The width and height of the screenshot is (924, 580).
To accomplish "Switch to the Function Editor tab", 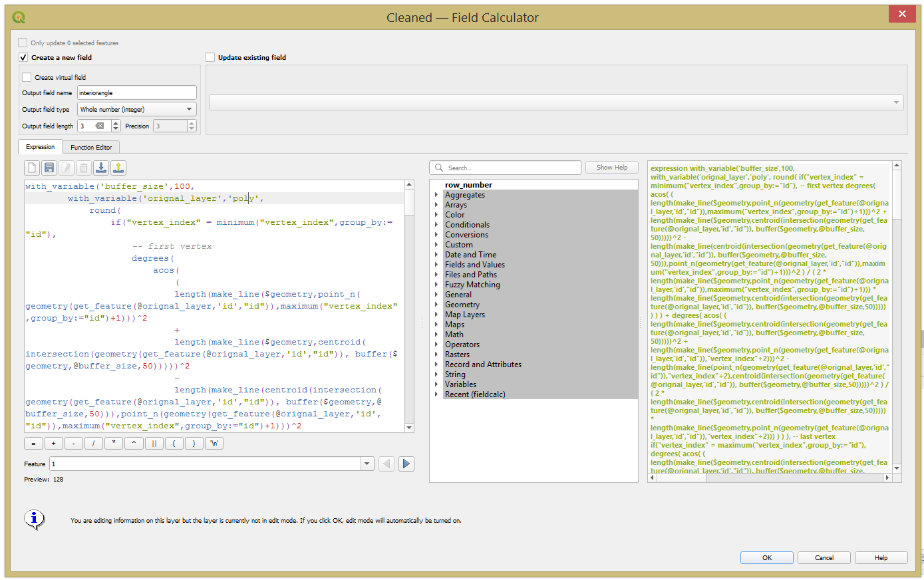I will [91, 147].
